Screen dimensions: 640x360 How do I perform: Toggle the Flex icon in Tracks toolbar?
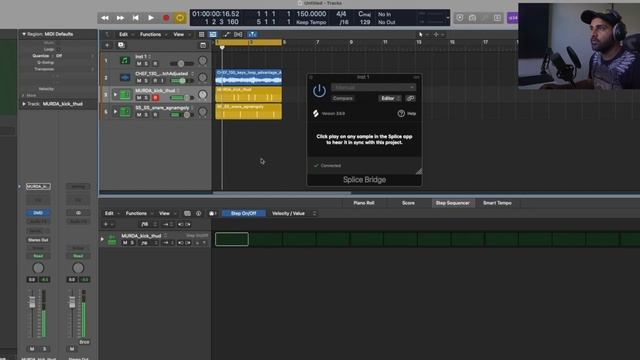click(x=238, y=35)
